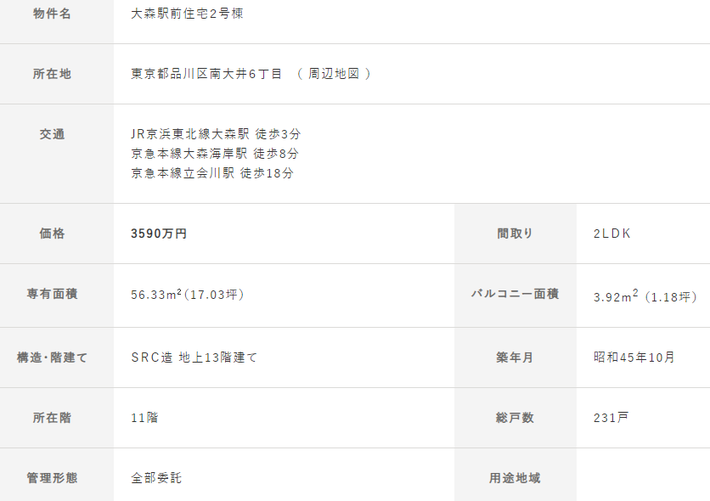Click the floor value 11階
Screen dimensions: 710x501
coord(144,418)
